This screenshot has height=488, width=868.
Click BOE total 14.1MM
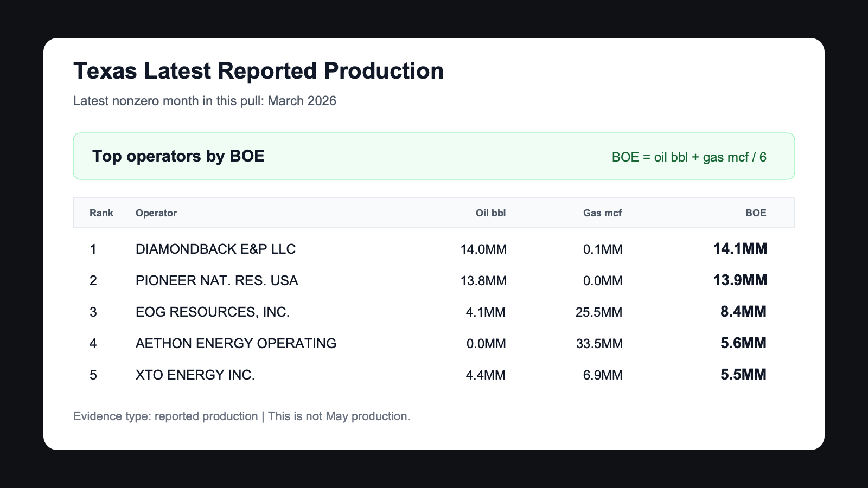point(740,249)
